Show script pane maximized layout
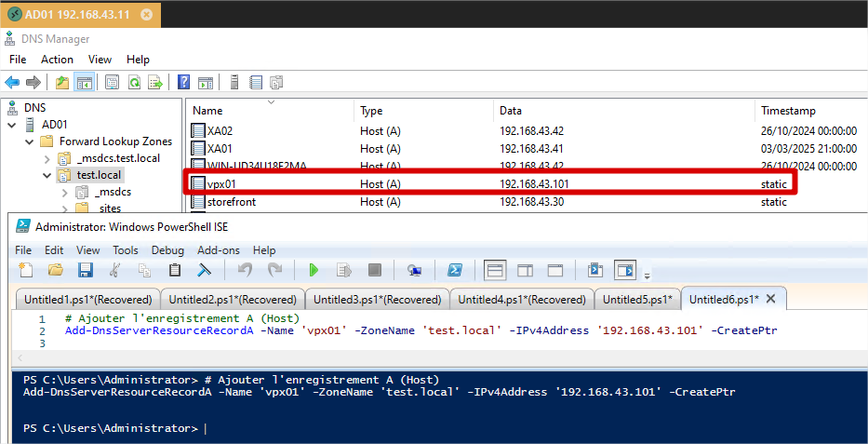Image resolution: width=868 pixels, height=444 pixels. 554,270
